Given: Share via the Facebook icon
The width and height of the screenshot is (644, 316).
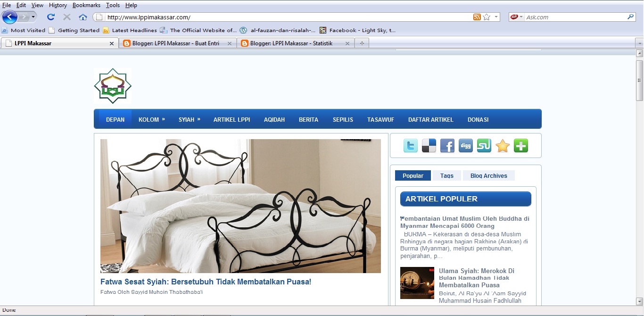Looking at the screenshot, I should pos(447,146).
